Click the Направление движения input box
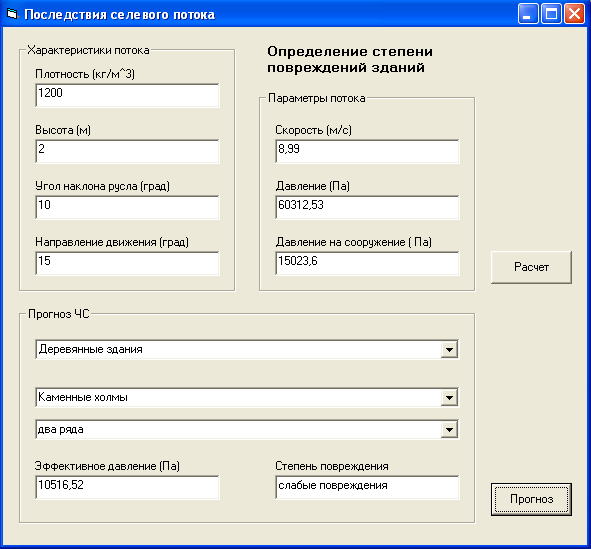This screenshot has width=591, height=549. [x=127, y=263]
